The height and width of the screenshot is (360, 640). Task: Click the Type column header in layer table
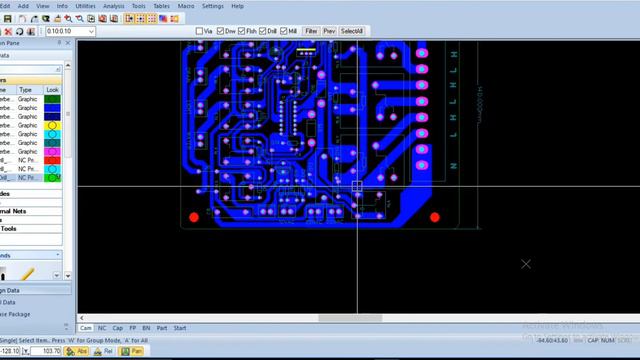coord(29,90)
